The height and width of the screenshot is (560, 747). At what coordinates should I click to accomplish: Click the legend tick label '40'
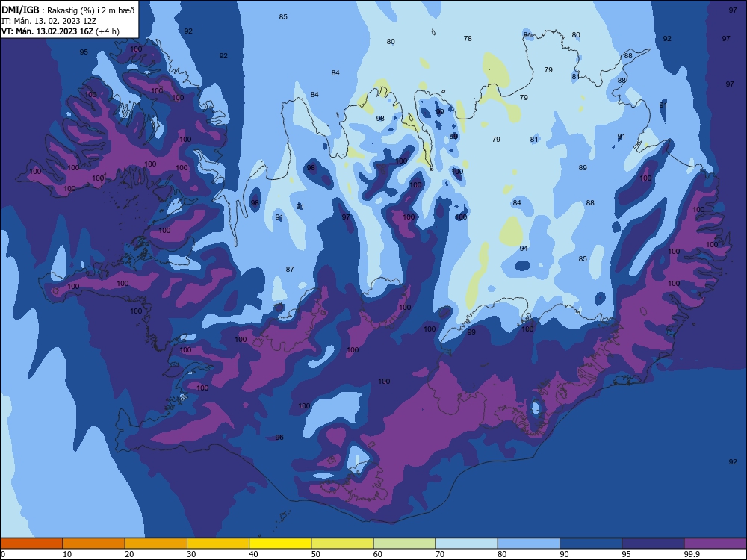pyautogui.click(x=253, y=554)
